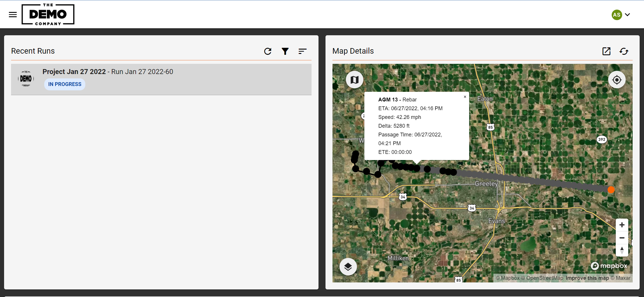Open the map layers selector
The width and height of the screenshot is (644, 297).
(x=348, y=266)
